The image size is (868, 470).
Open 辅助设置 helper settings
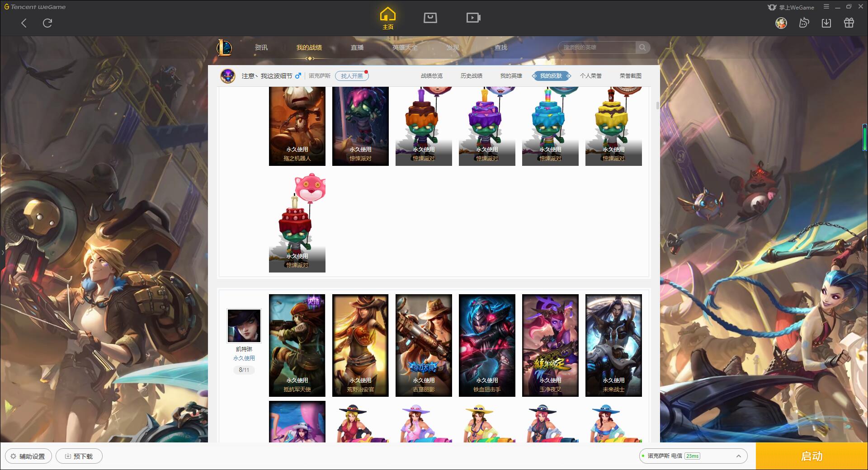(x=28, y=456)
